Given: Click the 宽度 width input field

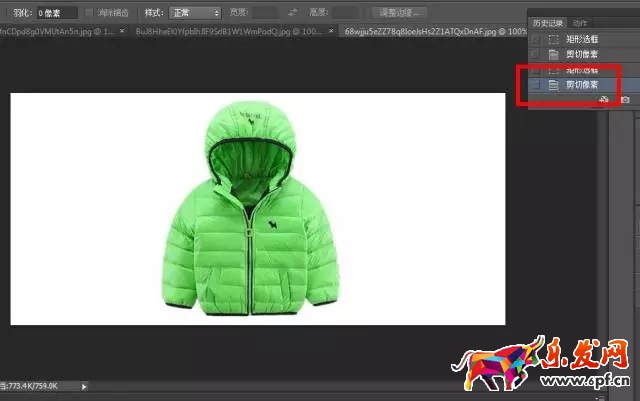Looking at the screenshot, I should (x=265, y=13).
